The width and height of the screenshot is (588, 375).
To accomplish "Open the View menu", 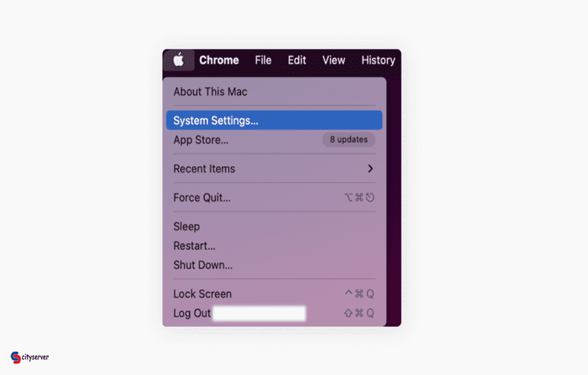I will tap(334, 60).
